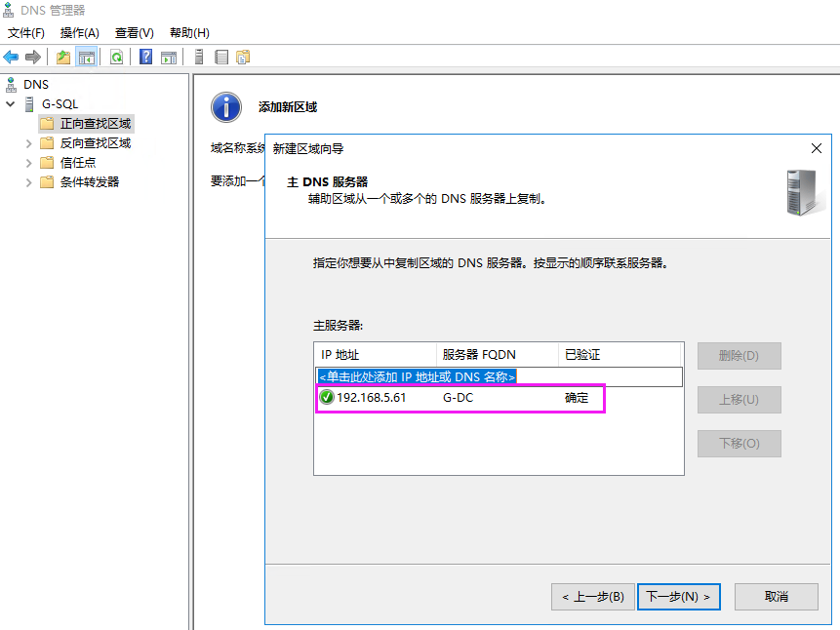Screen dimensions: 840x630
Task: Expand the 反向查找区域 node
Action: coord(29,143)
